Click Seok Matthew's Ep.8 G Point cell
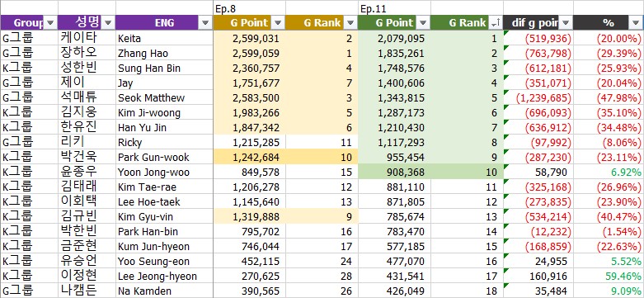 pos(249,98)
